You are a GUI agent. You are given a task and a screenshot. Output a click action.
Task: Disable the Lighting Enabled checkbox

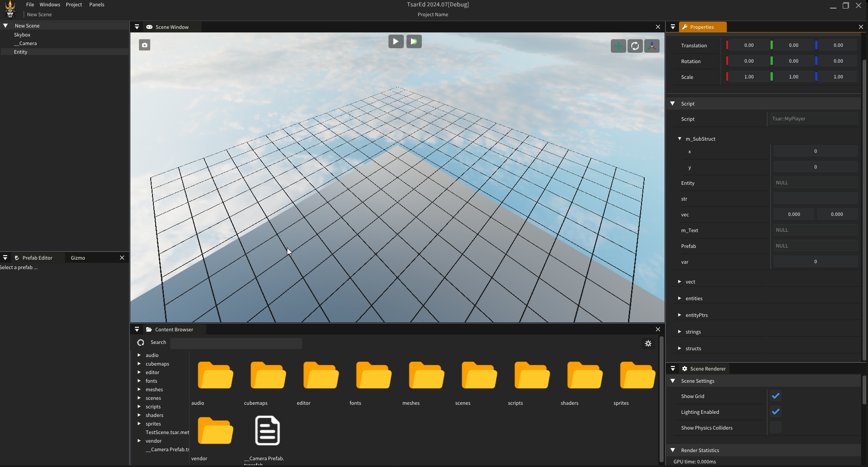click(x=776, y=412)
